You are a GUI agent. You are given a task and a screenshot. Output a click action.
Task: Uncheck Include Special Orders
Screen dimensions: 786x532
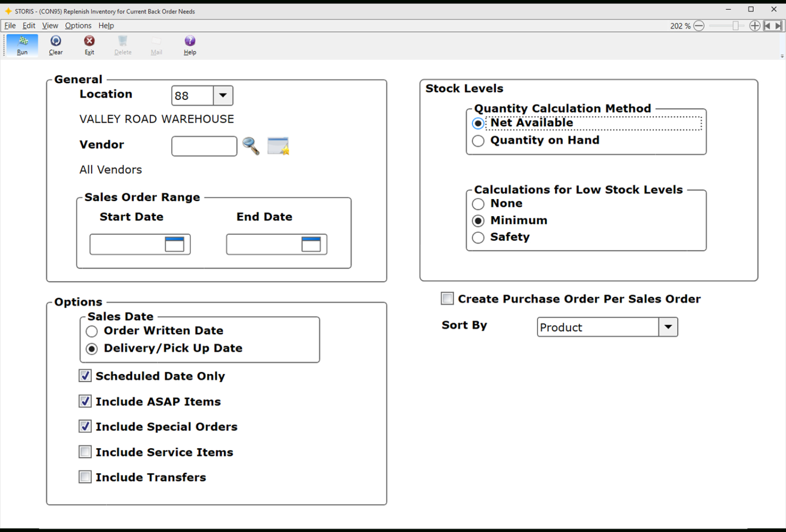pos(85,426)
